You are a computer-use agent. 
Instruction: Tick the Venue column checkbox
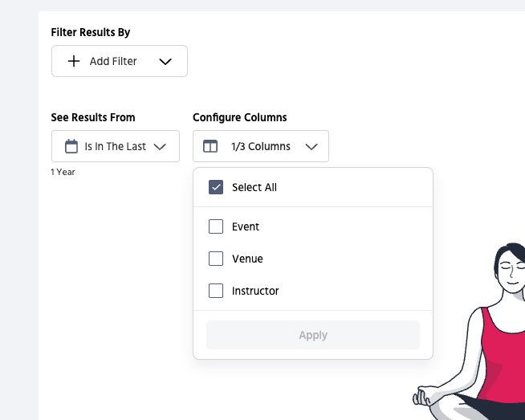click(216, 259)
